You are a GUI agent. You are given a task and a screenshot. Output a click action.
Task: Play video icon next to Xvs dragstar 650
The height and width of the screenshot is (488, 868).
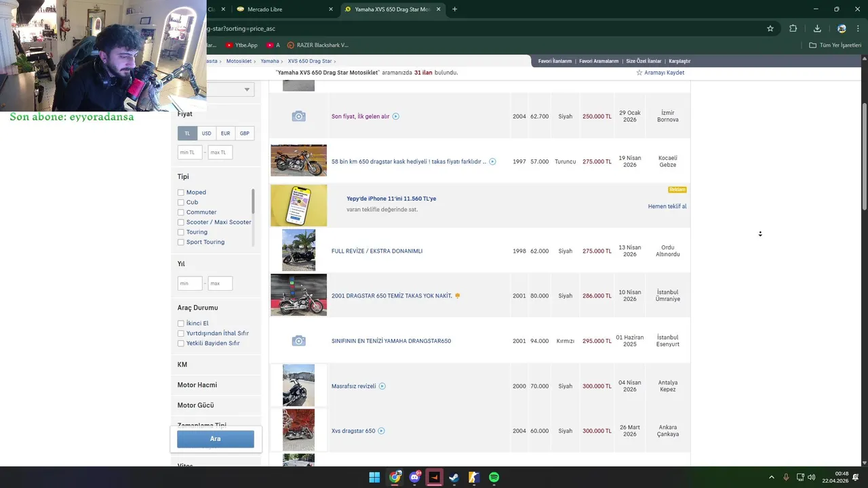click(x=381, y=431)
